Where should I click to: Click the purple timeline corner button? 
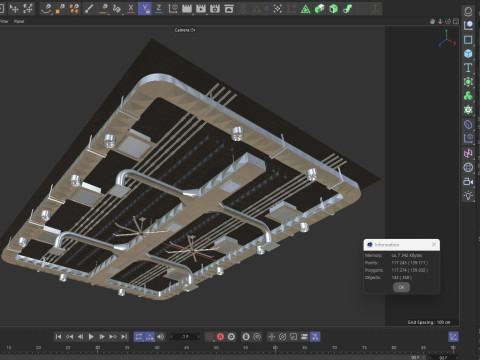click(453, 337)
